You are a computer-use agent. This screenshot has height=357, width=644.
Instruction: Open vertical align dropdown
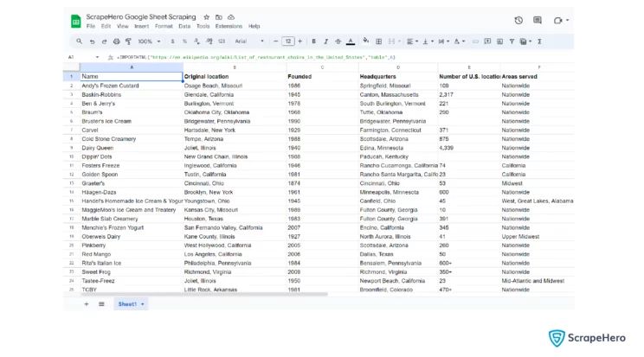pyautogui.click(x=428, y=41)
